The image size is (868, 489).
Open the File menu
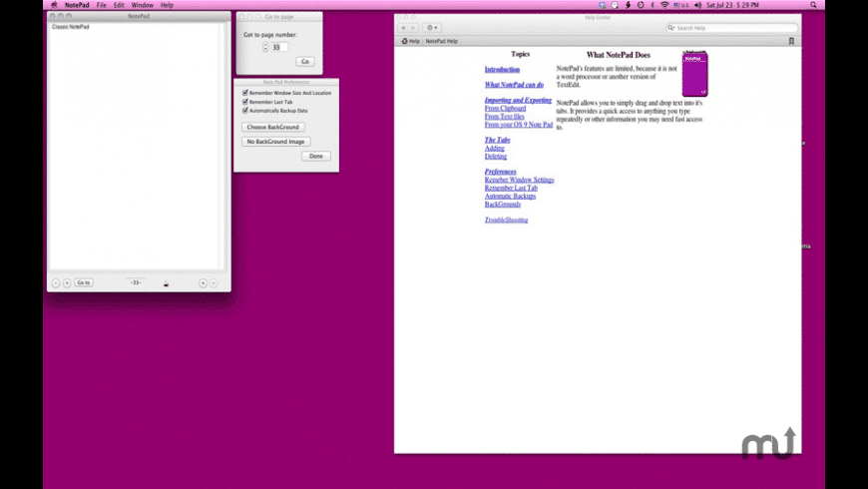tap(102, 5)
